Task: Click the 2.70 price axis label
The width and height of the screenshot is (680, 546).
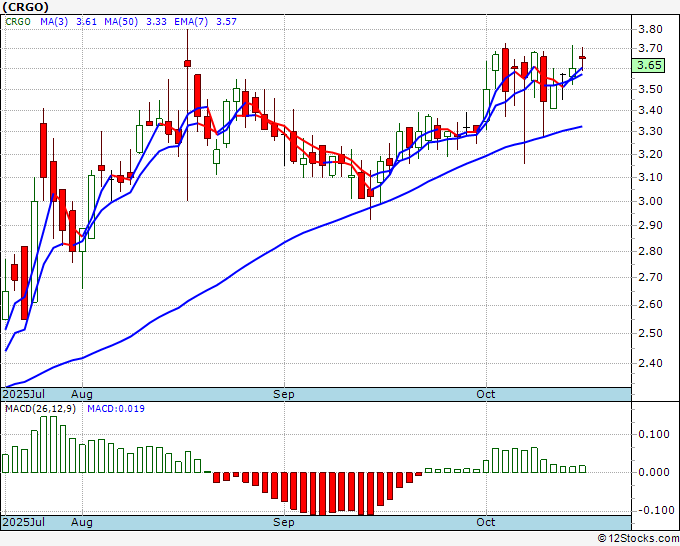Action: click(650, 278)
